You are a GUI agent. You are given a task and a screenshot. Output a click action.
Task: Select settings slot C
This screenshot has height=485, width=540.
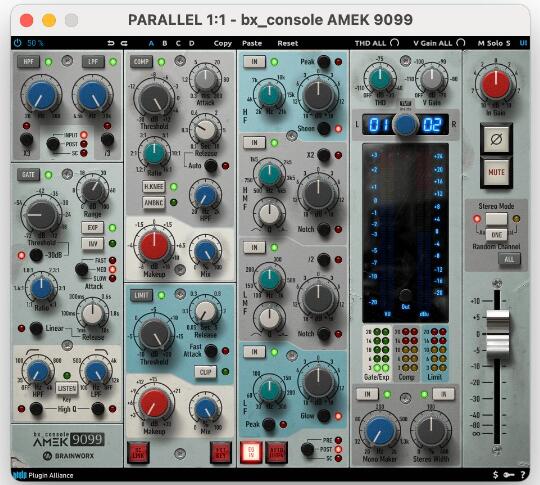point(178,43)
